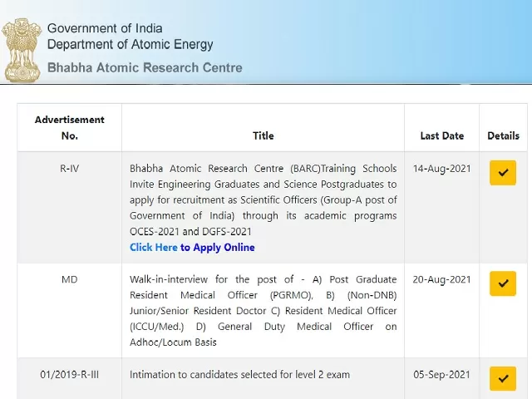Open details checkmark for MD advertisement
532x399 pixels.
point(503,283)
